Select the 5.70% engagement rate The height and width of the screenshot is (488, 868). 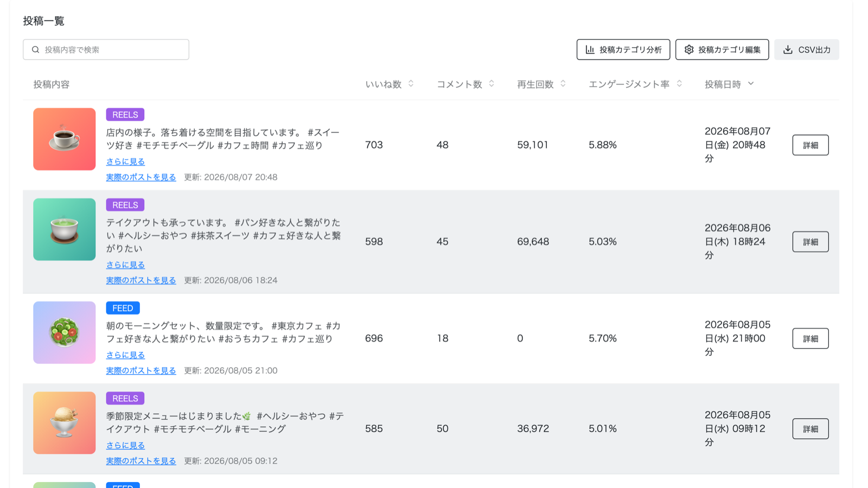603,338
